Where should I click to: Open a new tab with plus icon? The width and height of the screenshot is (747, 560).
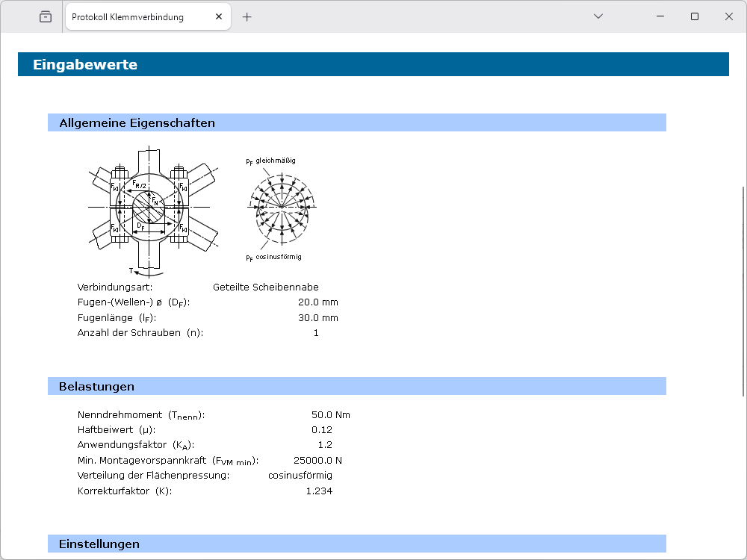(247, 16)
